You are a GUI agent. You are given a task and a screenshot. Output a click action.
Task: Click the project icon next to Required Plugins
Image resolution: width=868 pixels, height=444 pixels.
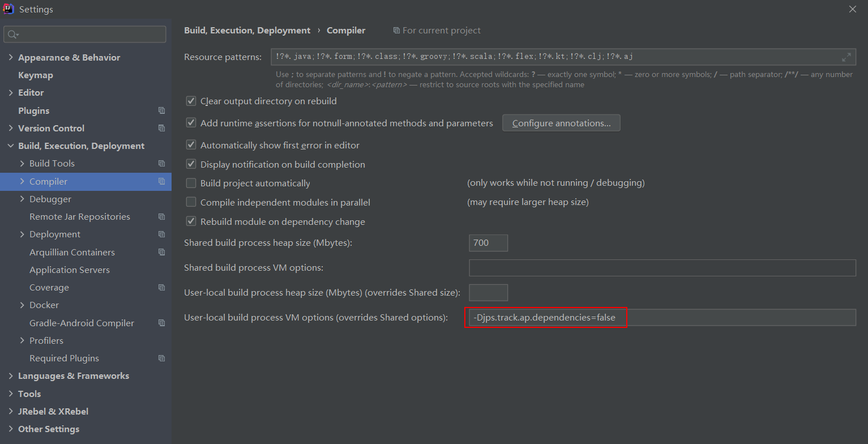(161, 358)
